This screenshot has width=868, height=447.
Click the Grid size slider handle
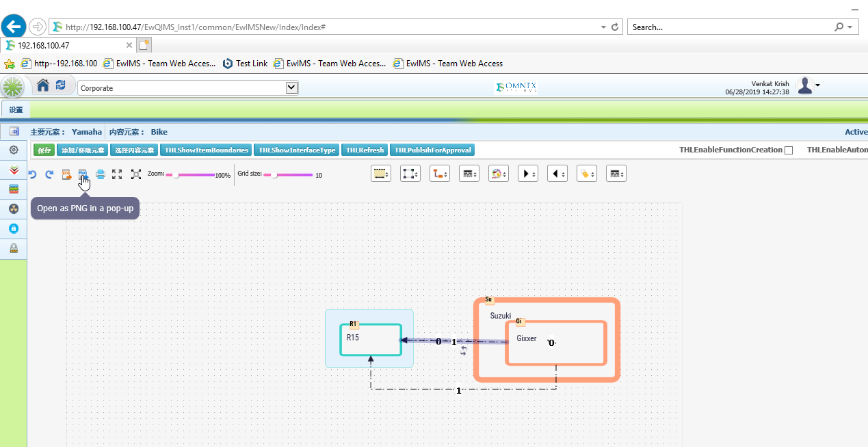pyautogui.click(x=274, y=175)
